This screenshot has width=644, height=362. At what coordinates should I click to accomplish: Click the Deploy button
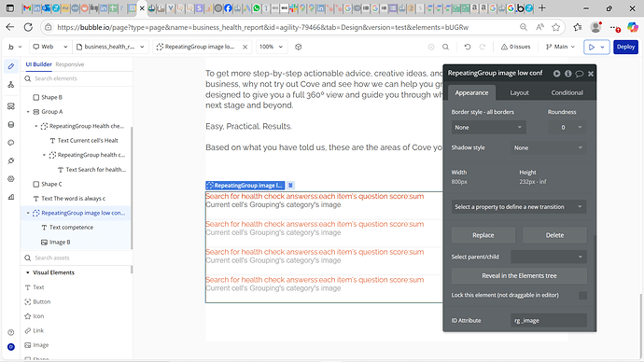[625, 47]
